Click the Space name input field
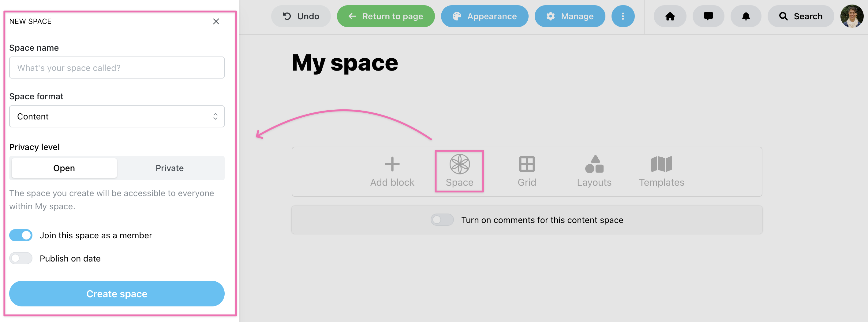 pyautogui.click(x=117, y=68)
